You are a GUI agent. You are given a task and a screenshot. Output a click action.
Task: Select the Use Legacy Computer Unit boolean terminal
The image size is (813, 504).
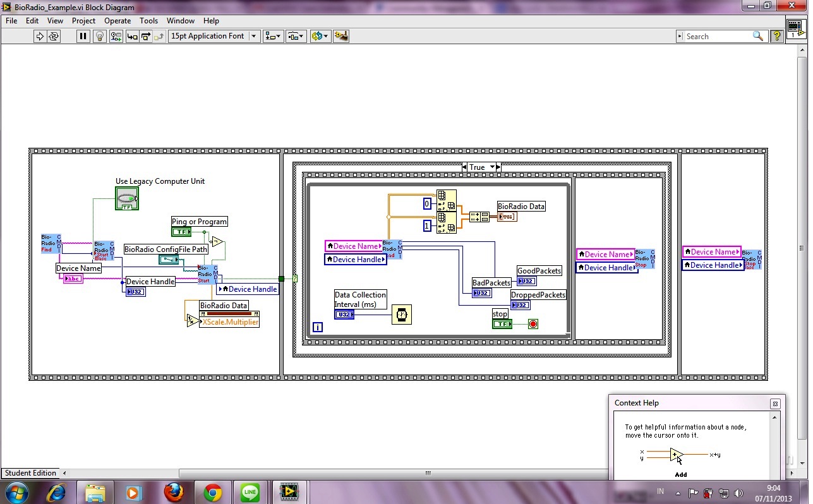tap(127, 198)
